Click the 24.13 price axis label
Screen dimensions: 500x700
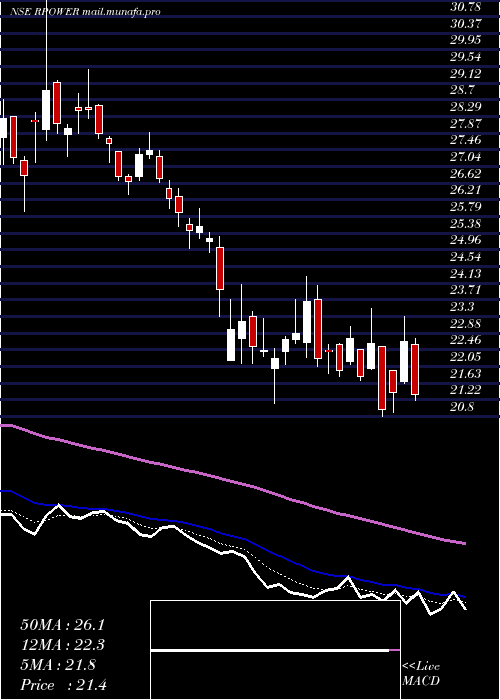[466, 274]
